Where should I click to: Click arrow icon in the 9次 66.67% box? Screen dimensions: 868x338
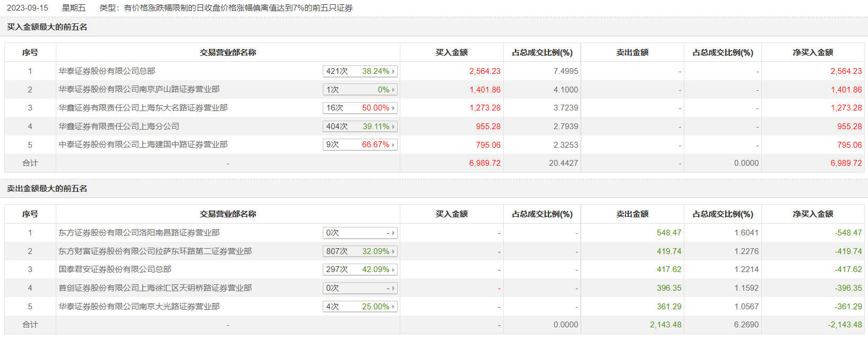coord(393,145)
